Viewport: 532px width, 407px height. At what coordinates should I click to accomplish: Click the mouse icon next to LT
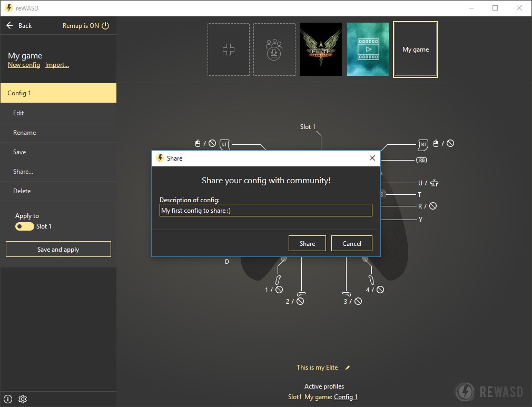tap(198, 143)
